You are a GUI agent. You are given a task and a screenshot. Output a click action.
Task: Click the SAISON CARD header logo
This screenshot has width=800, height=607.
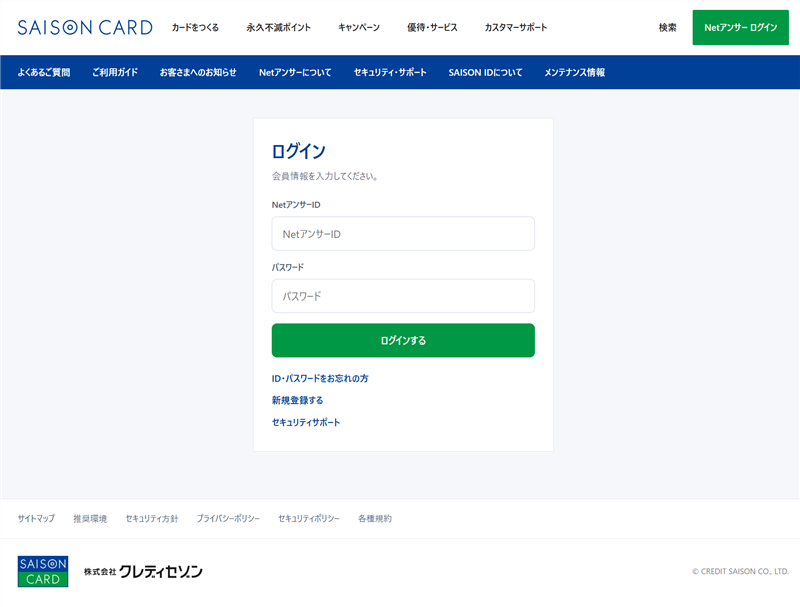click(85, 28)
